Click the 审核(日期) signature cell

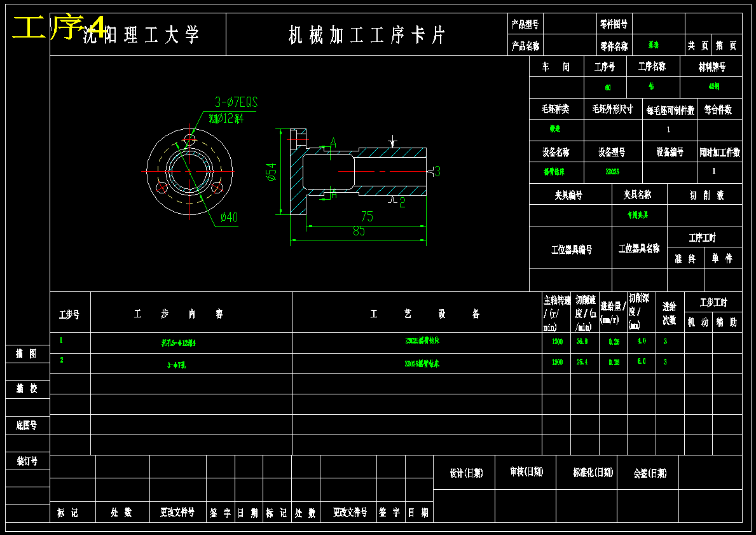point(526,472)
